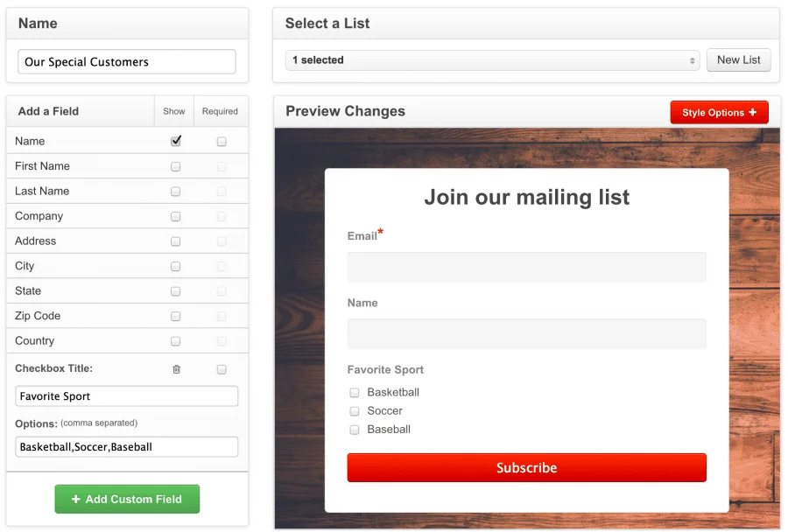Edit the 'Our Special Customers' name field

point(126,61)
